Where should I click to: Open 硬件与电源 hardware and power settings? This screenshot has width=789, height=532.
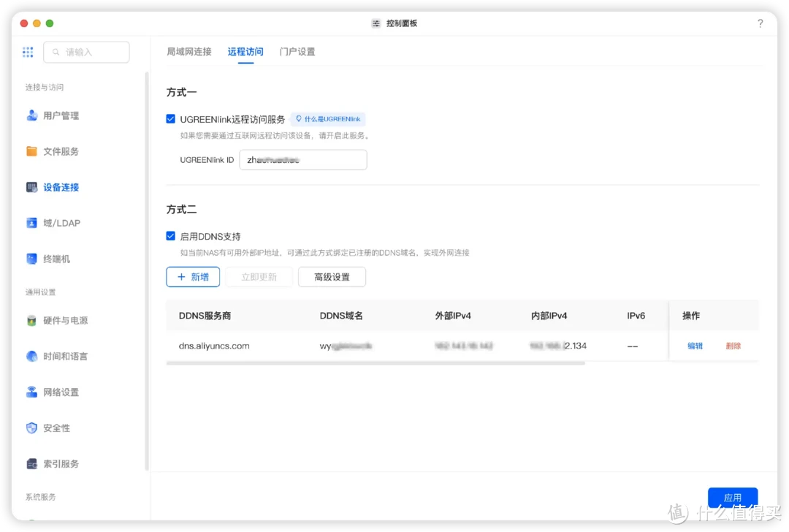[66, 320]
